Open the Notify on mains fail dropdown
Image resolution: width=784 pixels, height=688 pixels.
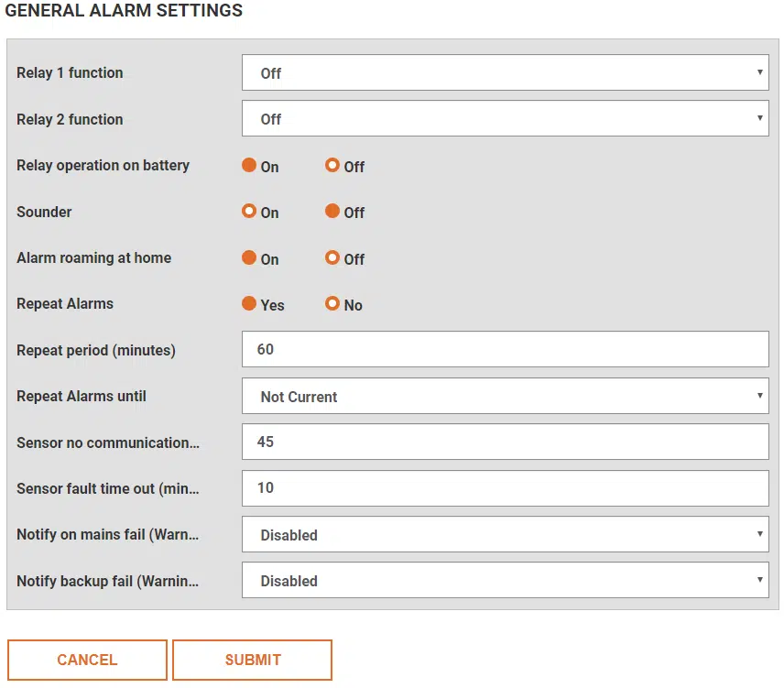pyautogui.click(x=504, y=535)
